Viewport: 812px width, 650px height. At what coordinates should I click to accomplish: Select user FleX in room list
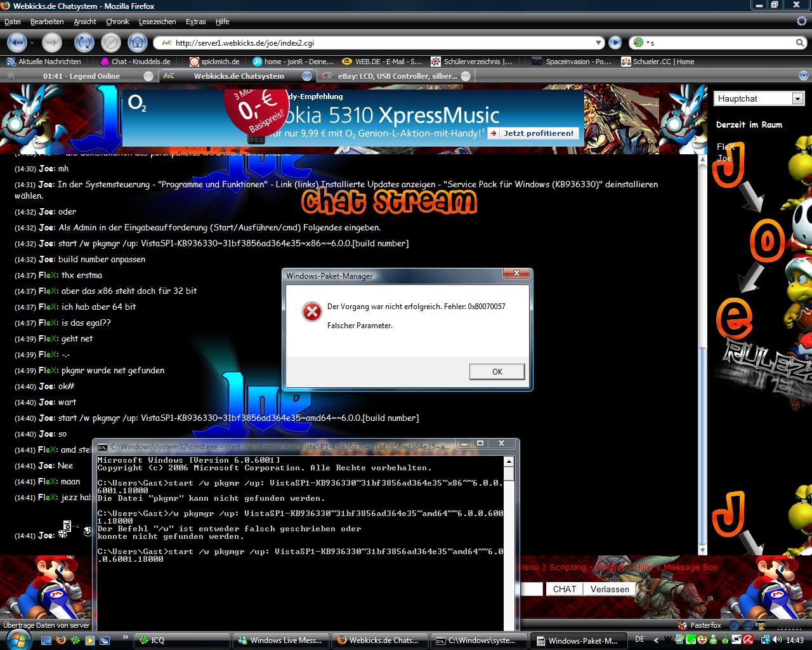tap(726, 147)
